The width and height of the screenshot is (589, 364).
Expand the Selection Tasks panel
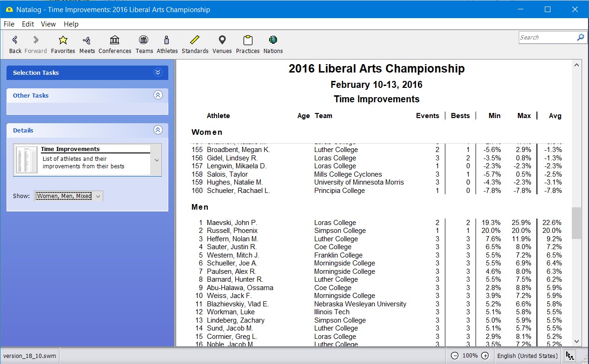(158, 73)
